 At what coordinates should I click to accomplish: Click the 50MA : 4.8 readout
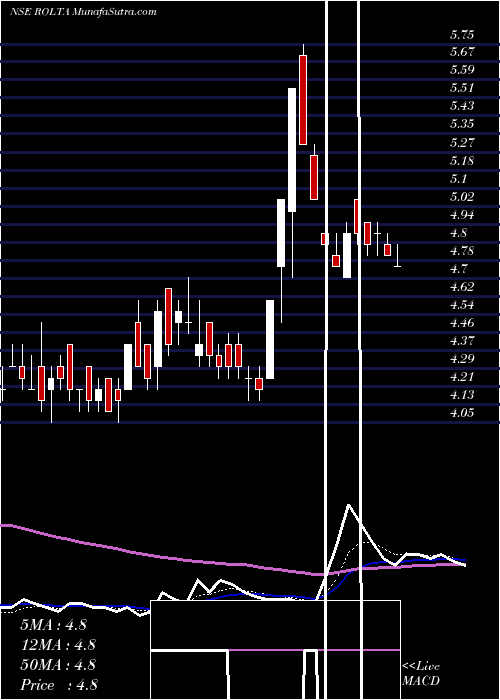58,665
